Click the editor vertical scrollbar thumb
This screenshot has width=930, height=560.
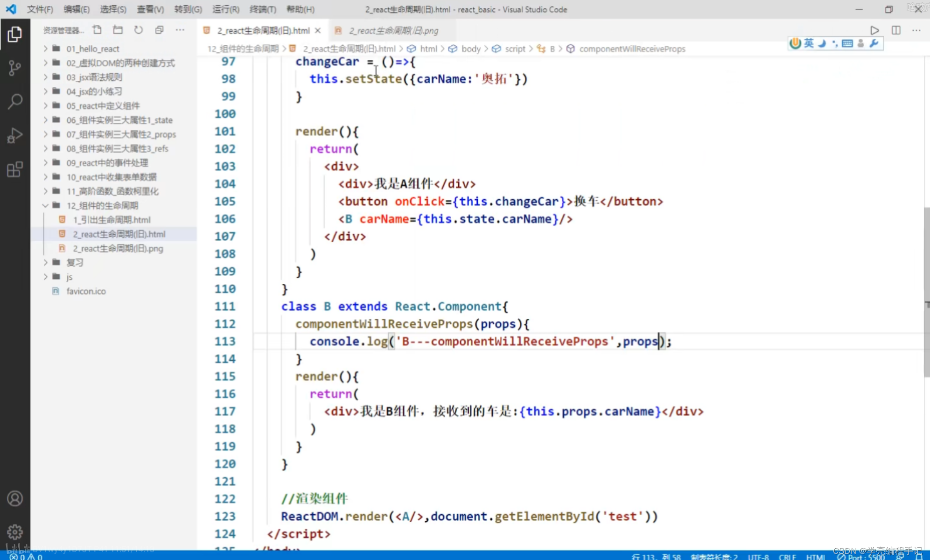[x=926, y=292]
